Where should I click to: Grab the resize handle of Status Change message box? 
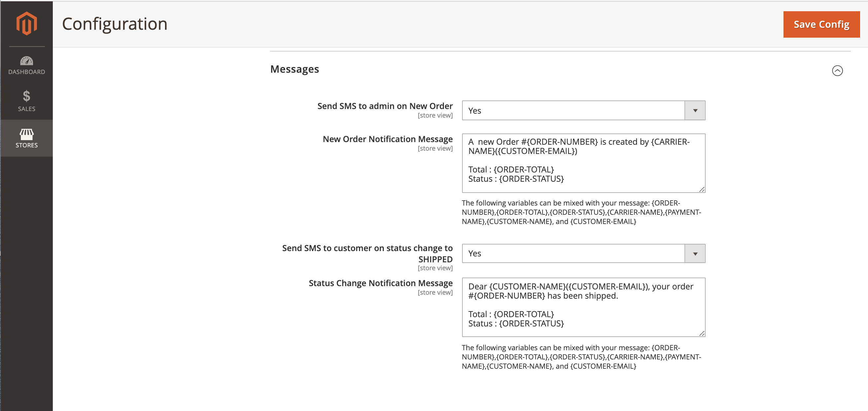tap(702, 333)
